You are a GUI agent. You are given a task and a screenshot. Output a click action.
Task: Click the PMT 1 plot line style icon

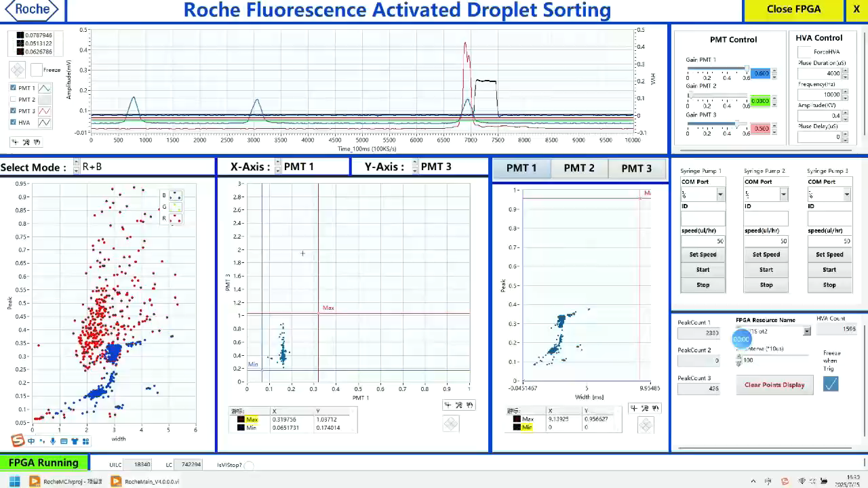click(x=44, y=88)
